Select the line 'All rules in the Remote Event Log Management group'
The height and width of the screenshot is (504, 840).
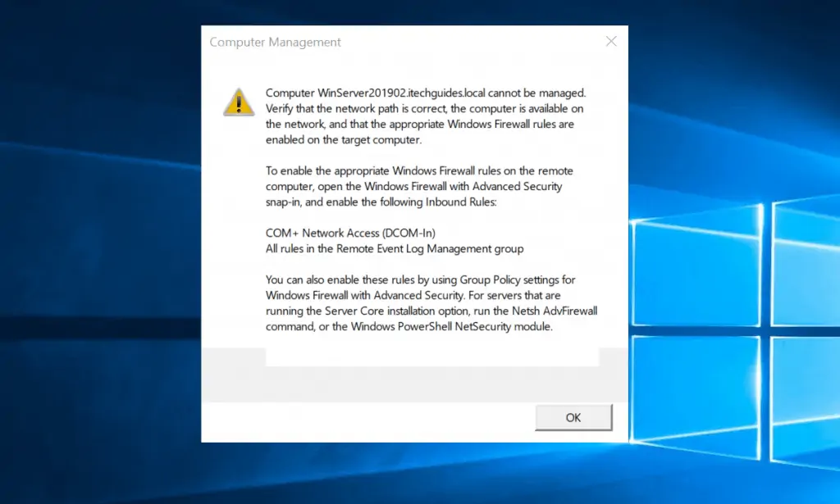pyautogui.click(x=395, y=249)
